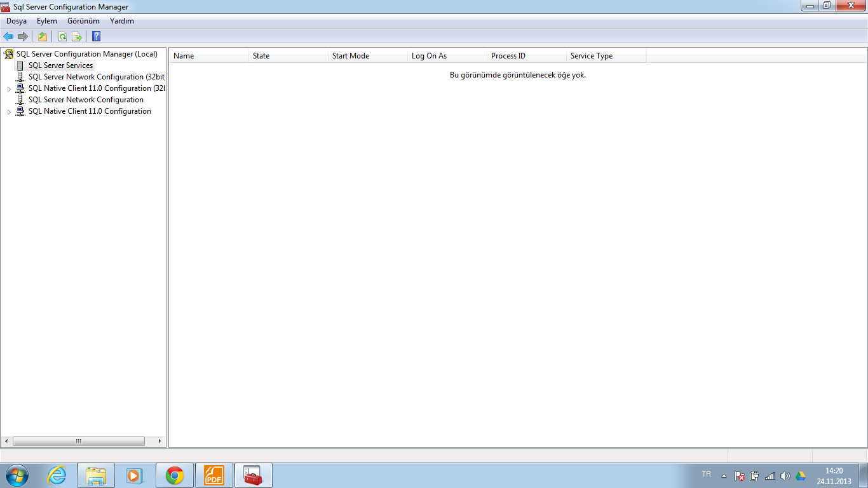This screenshot has height=488, width=868.
Task: Click the Up one level folder icon
Action: [43, 36]
